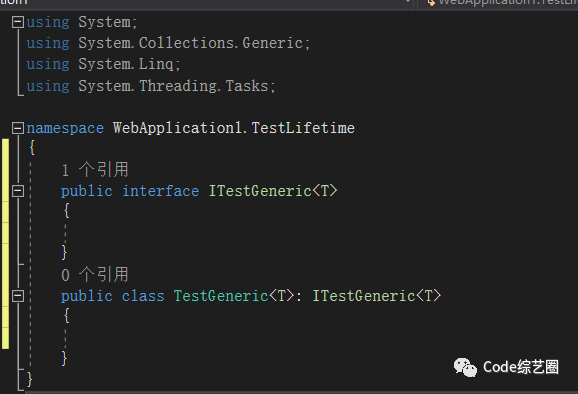Click 'ITestGeneric<T>' after the class colon
This screenshot has height=394, width=578.
point(377,296)
